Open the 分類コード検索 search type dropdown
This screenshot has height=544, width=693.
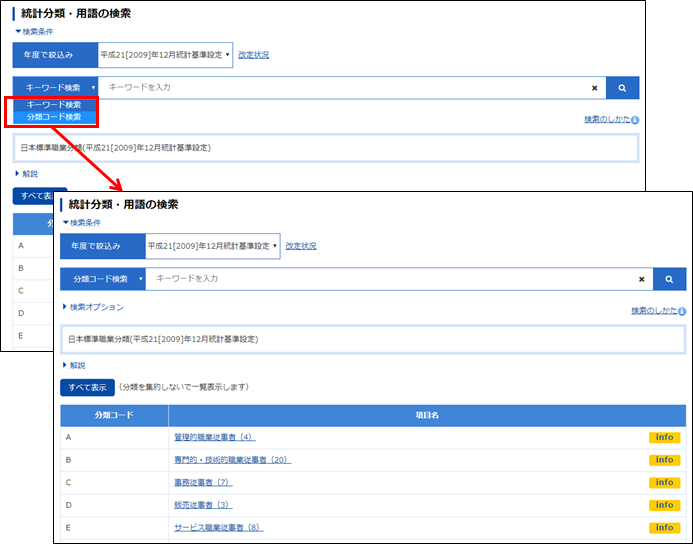(x=102, y=279)
